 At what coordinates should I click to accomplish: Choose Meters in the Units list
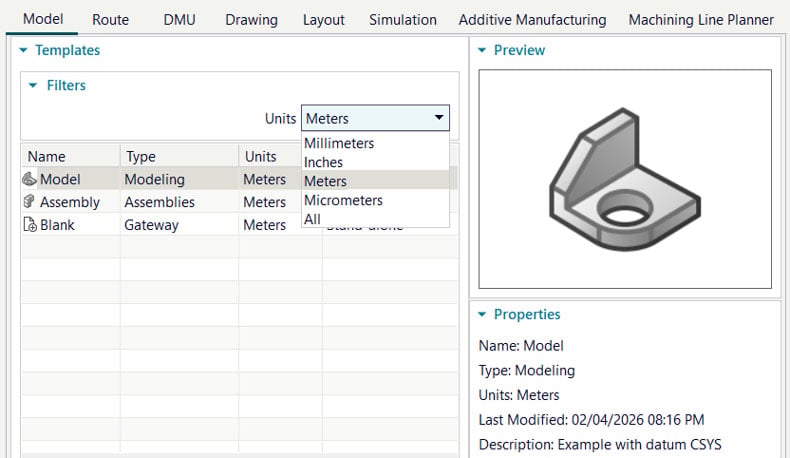(375, 181)
